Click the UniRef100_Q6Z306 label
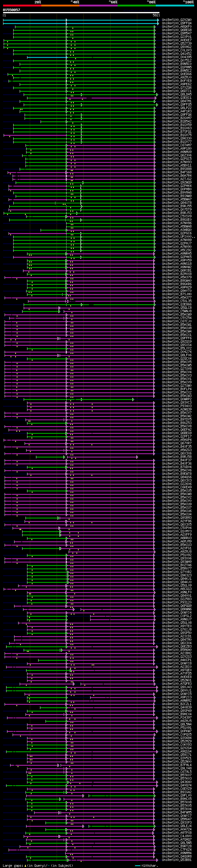Viewport: 197px width, 868px height. pyautogui.click(x=177, y=155)
